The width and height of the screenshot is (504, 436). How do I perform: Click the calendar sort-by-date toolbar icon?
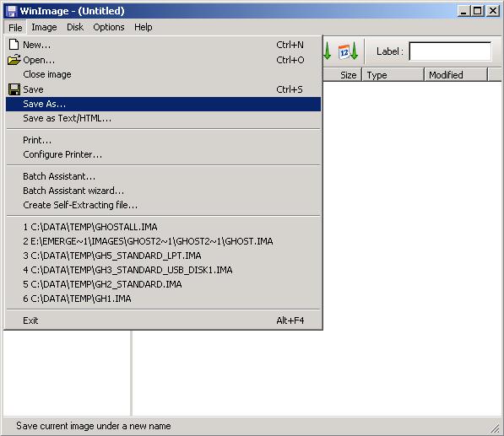point(348,51)
